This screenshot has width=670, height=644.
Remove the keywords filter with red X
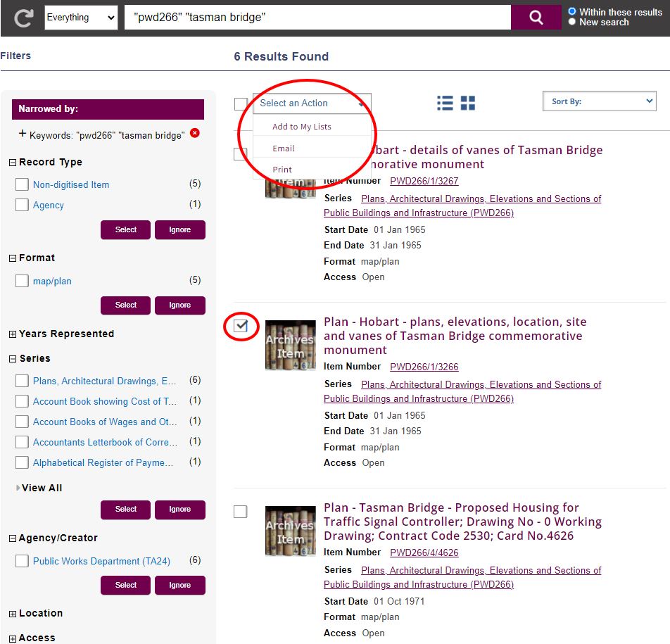195,133
